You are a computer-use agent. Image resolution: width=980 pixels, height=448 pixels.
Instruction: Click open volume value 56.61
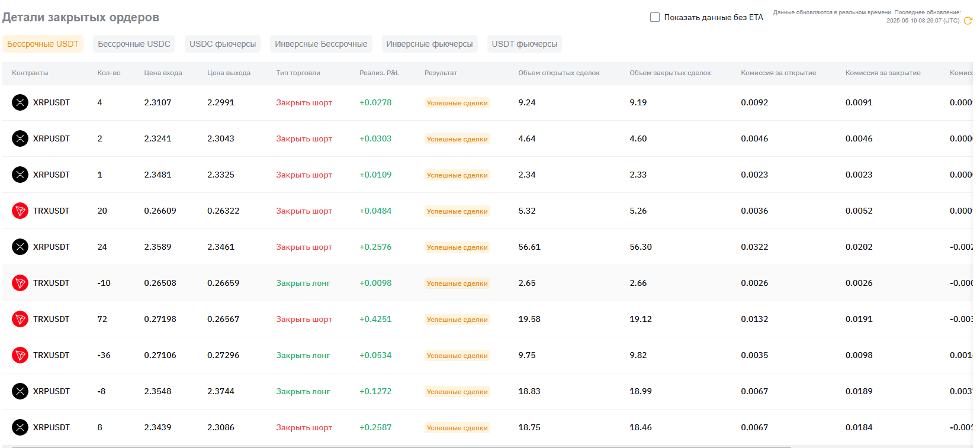coord(529,247)
